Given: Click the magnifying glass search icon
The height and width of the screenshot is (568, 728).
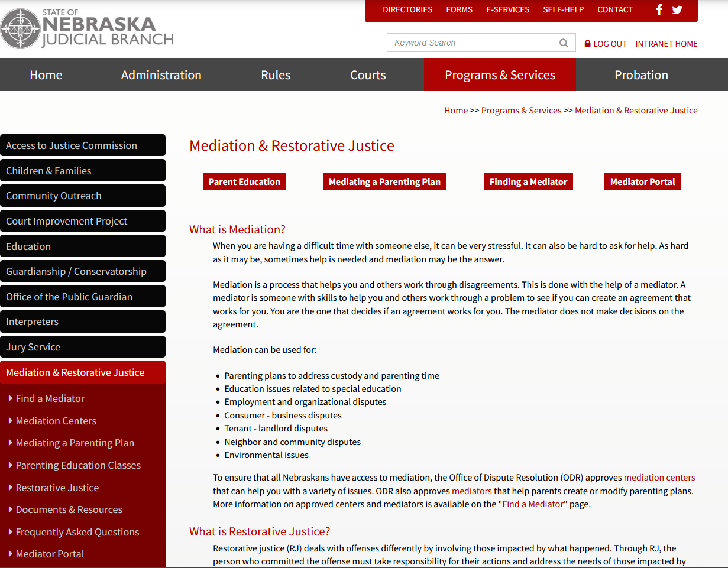Looking at the screenshot, I should click(564, 43).
